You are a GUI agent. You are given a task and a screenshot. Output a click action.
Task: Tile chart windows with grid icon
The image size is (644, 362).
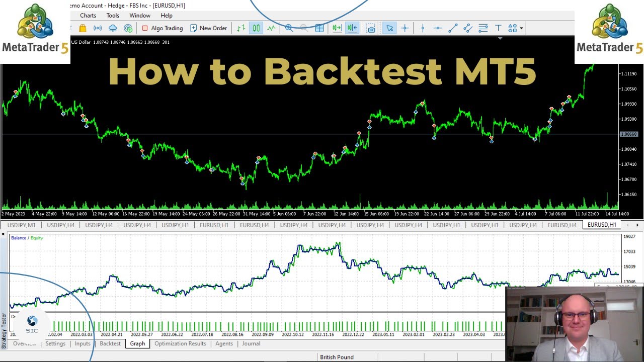tap(319, 28)
